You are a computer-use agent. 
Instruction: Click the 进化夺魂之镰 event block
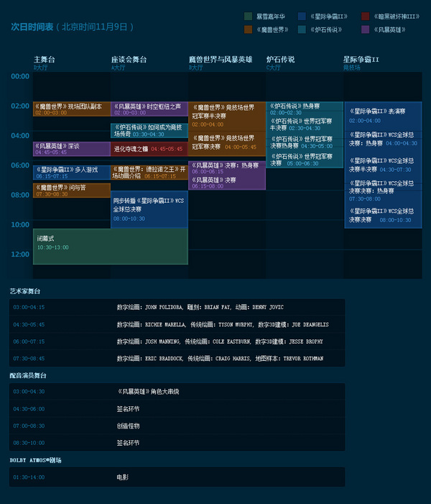pos(149,149)
